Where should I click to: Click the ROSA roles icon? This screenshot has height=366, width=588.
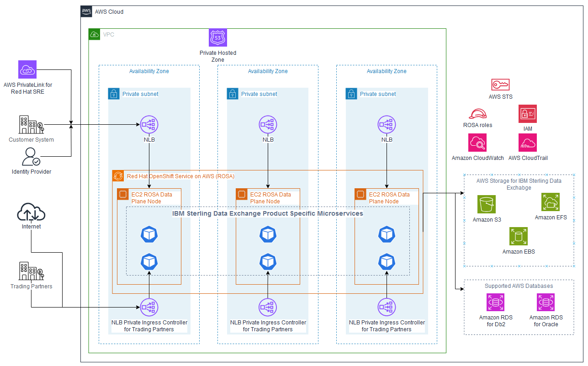pos(477,114)
